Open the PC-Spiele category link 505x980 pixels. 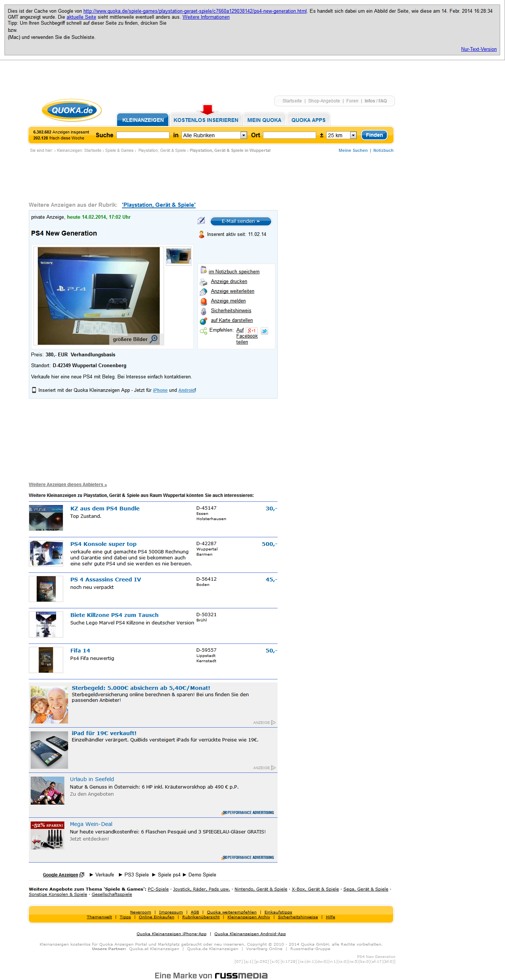[x=158, y=889]
